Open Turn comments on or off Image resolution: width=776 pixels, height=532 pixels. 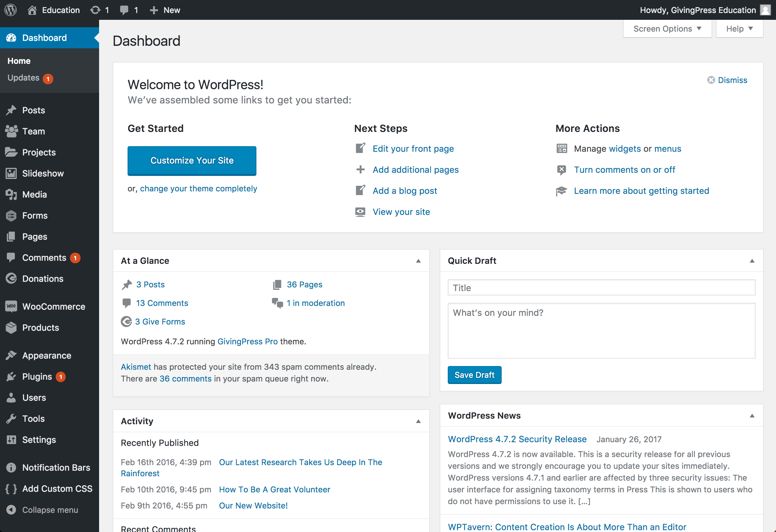pos(624,170)
